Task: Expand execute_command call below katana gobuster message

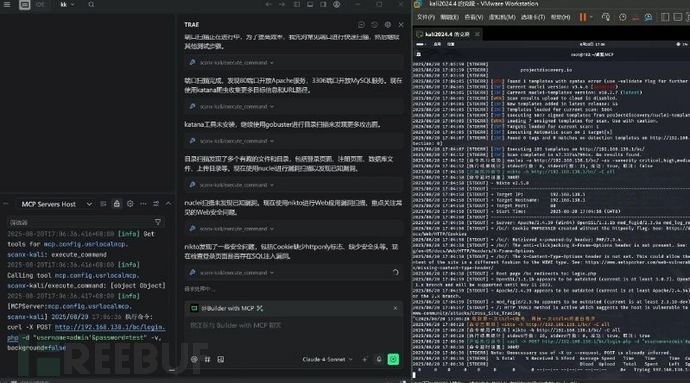Action: pos(294,141)
